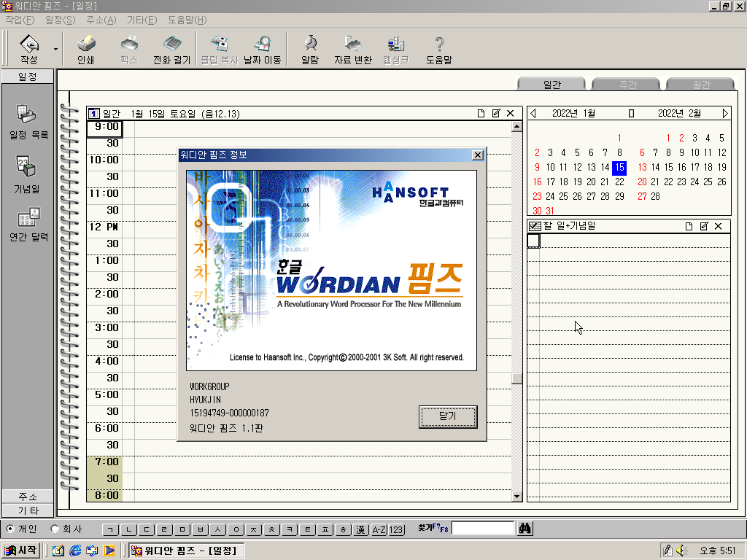Switch to the 주간 tab
Image resolution: width=747 pixels, height=560 pixels.
(x=627, y=84)
